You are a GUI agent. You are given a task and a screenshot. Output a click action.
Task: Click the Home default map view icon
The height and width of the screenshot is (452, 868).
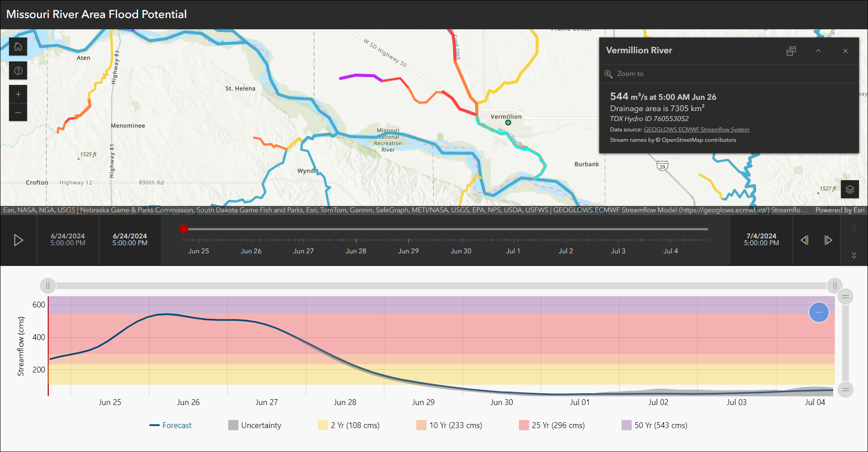[x=18, y=47]
